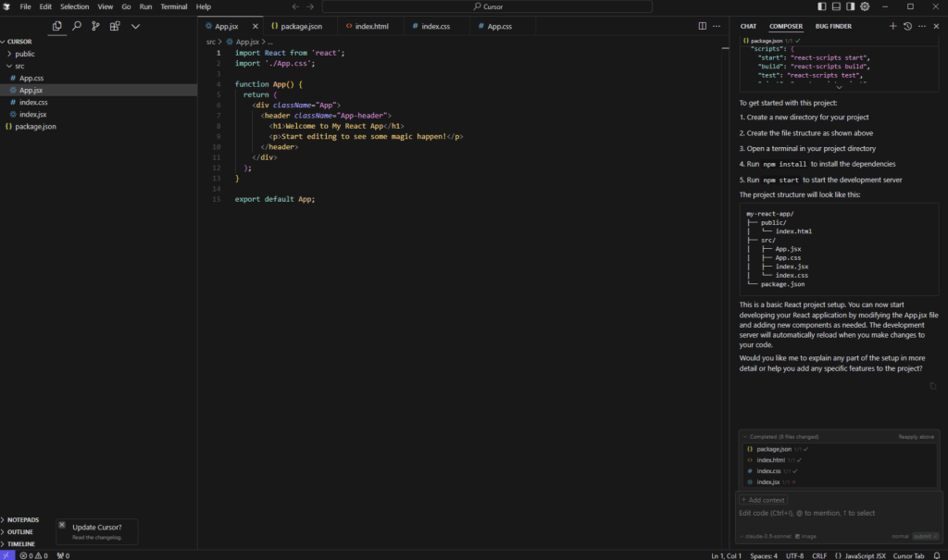Viewport: 948px width, 560px height.
Task: Close the AI composer panel
Action: pos(937,26)
